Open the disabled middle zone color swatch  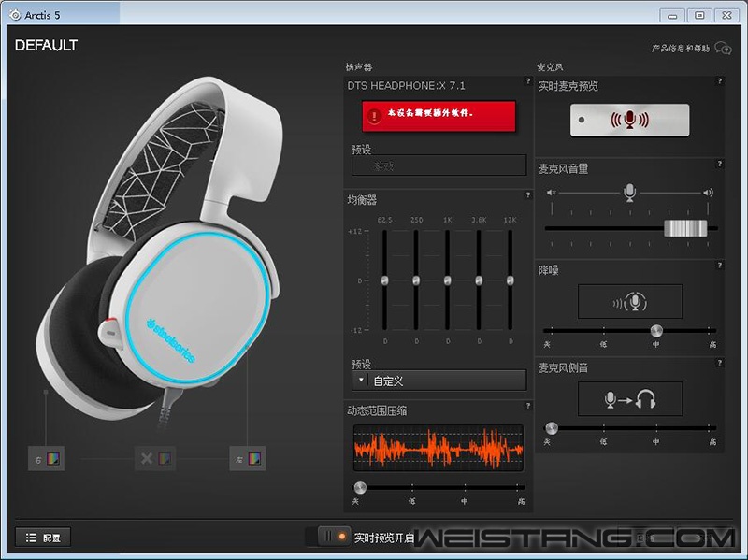point(165,459)
